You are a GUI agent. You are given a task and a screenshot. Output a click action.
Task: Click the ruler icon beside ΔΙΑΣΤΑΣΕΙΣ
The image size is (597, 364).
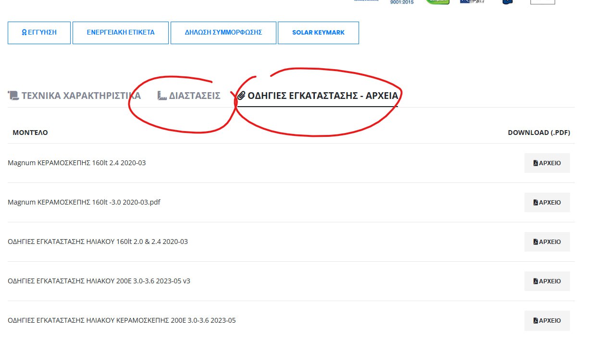click(x=162, y=96)
